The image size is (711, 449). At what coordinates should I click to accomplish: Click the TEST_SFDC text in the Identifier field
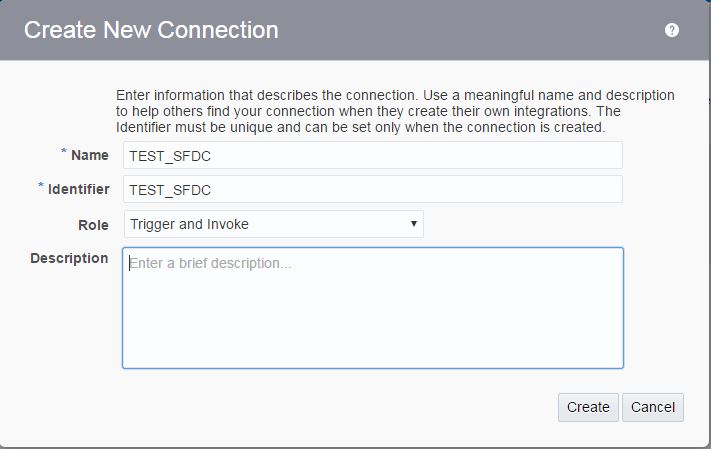coord(170,190)
